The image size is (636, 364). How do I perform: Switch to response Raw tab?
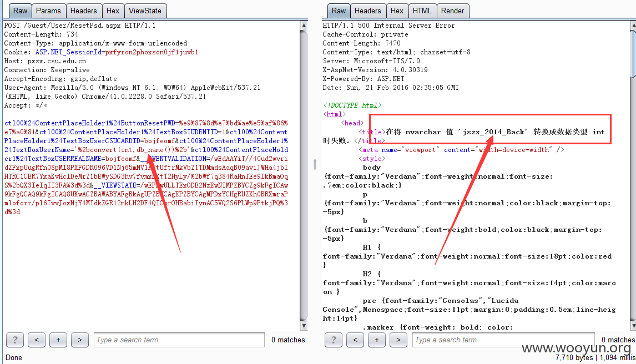tap(339, 11)
